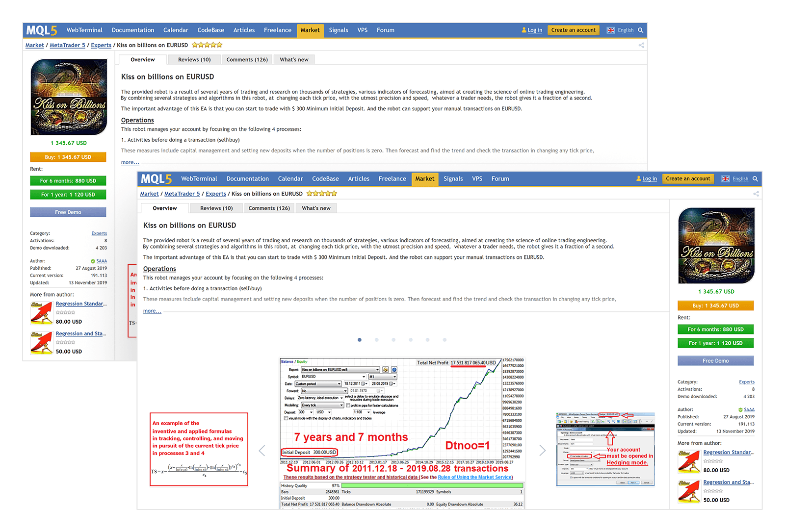This screenshot has height=532, width=785.
Task: Switch to Comments (126) tab in the front window
Action: coord(269,208)
